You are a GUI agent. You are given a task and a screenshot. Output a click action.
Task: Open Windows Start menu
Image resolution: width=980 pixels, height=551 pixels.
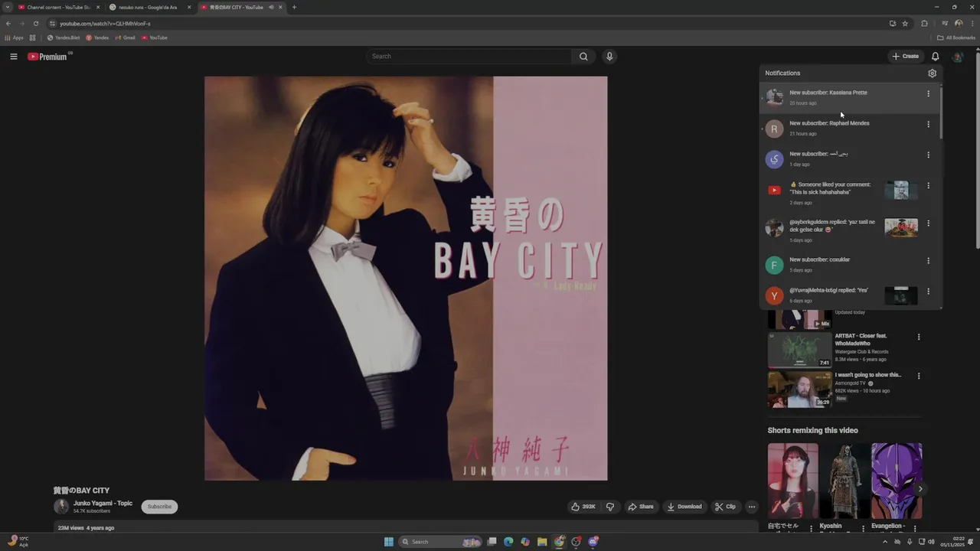point(389,542)
